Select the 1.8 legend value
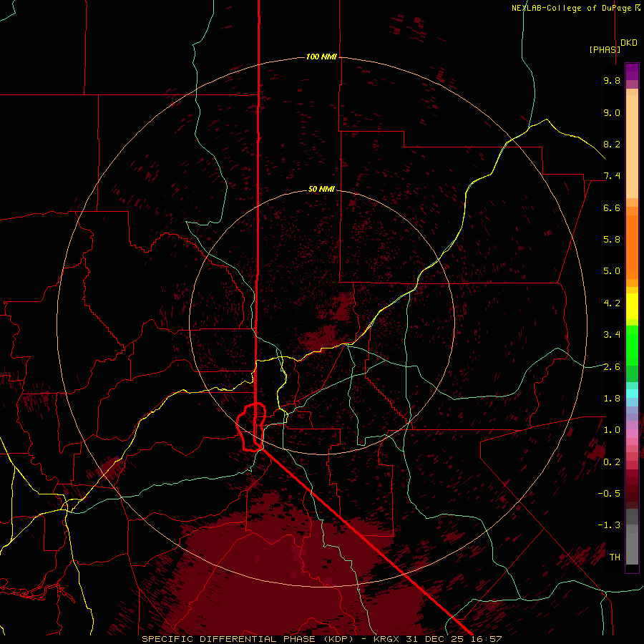 point(612,399)
